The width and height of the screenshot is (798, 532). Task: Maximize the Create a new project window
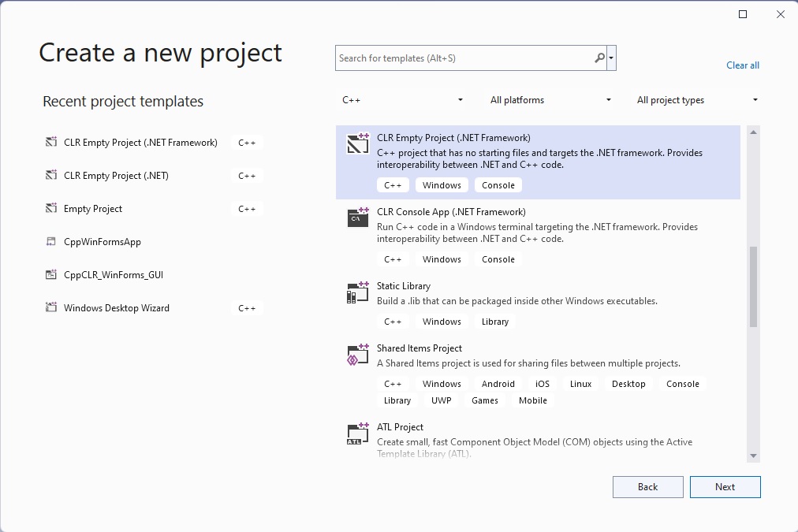[743, 14]
